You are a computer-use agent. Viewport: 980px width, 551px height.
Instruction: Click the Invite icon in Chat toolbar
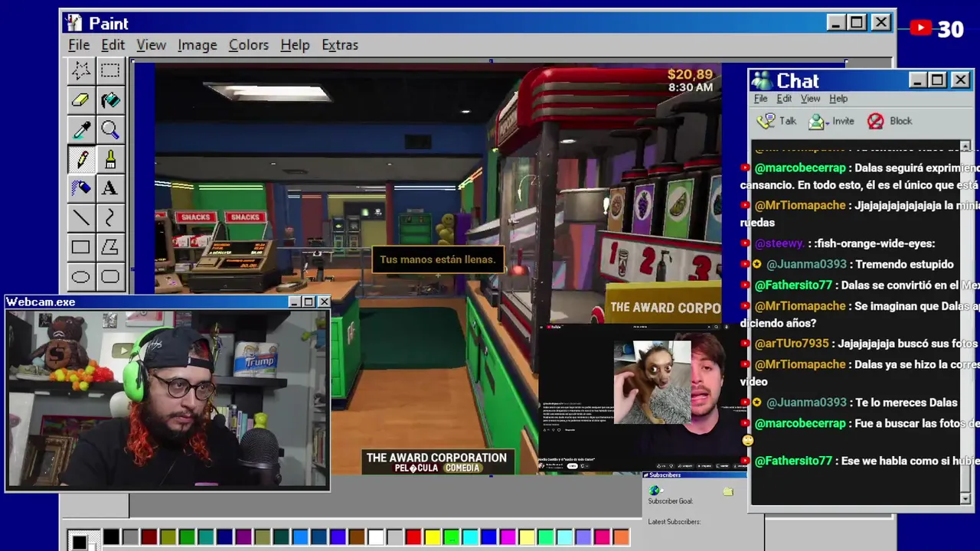(817, 121)
